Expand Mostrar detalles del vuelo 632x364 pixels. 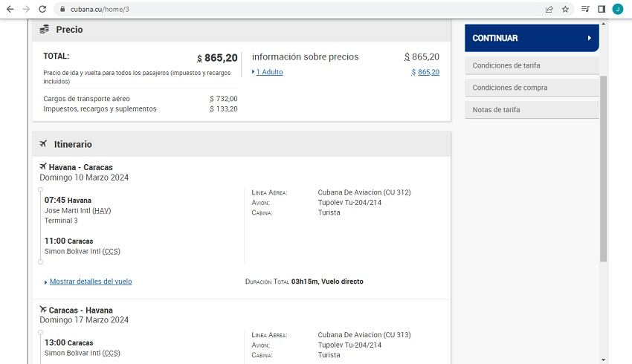[x=90, y=282]
